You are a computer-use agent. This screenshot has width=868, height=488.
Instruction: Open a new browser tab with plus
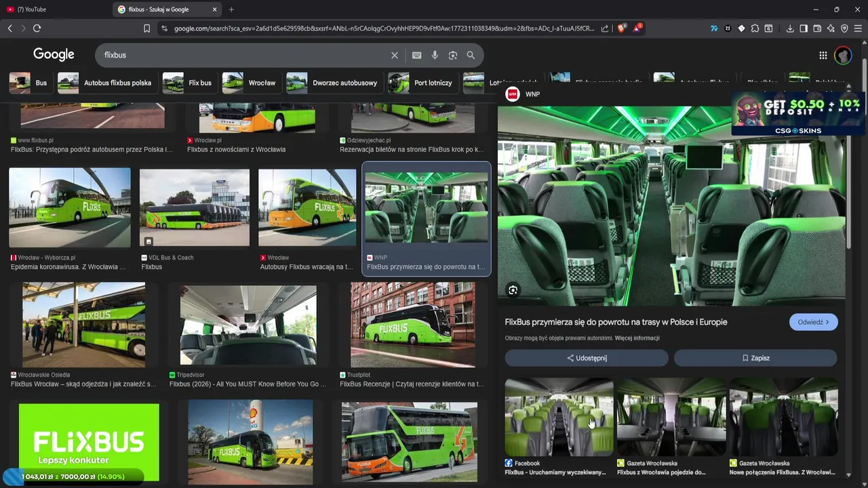[231, 9]
